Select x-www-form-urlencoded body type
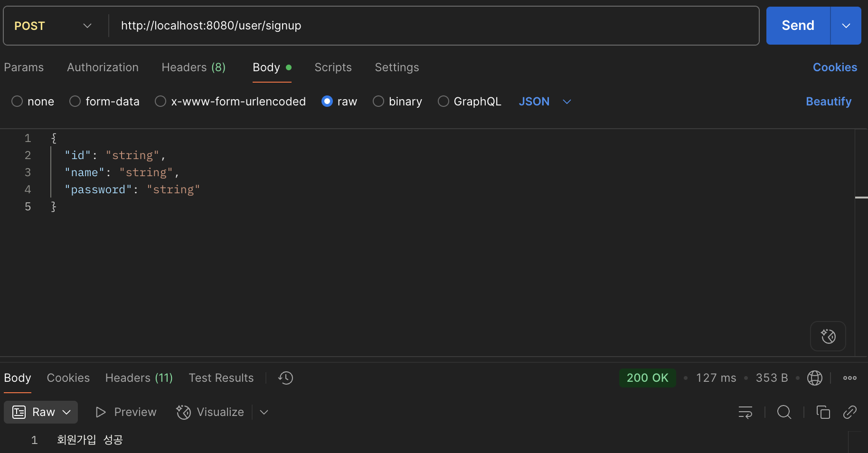The image size is (868, 453). click(x=230, y=102)
